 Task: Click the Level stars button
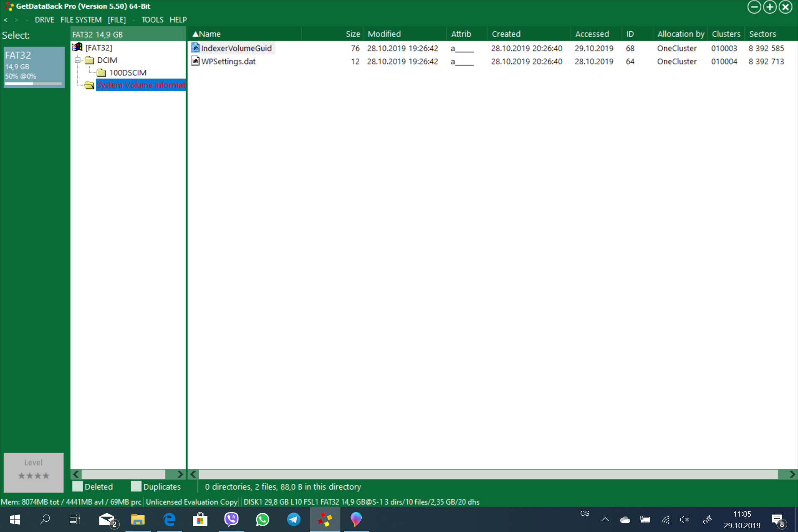pos(34,472)
